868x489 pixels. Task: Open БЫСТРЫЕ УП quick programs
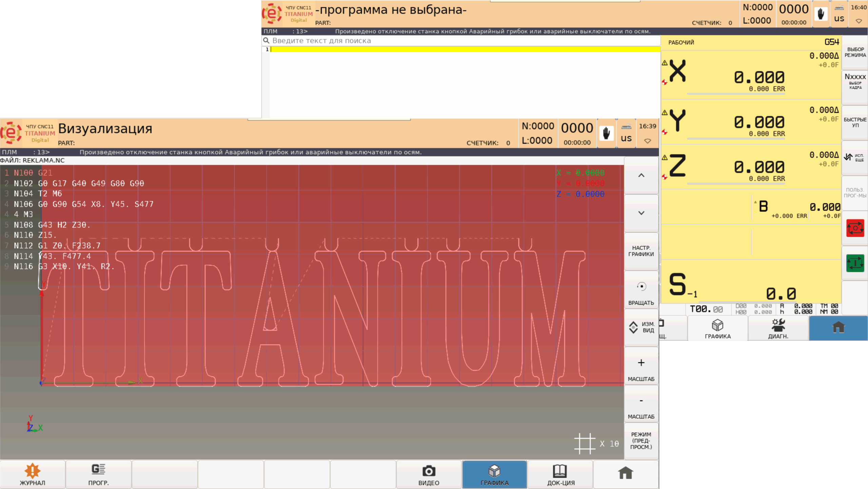point(855,122)
